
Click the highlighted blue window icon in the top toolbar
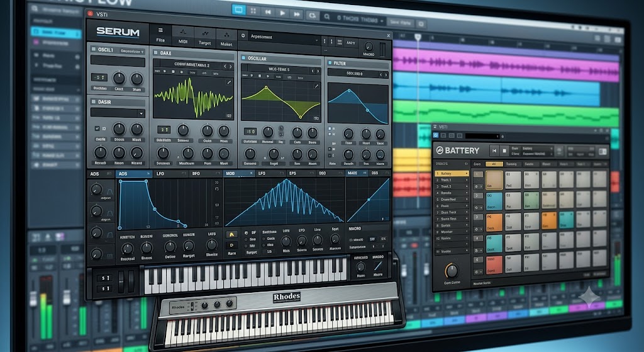point(238,10)
